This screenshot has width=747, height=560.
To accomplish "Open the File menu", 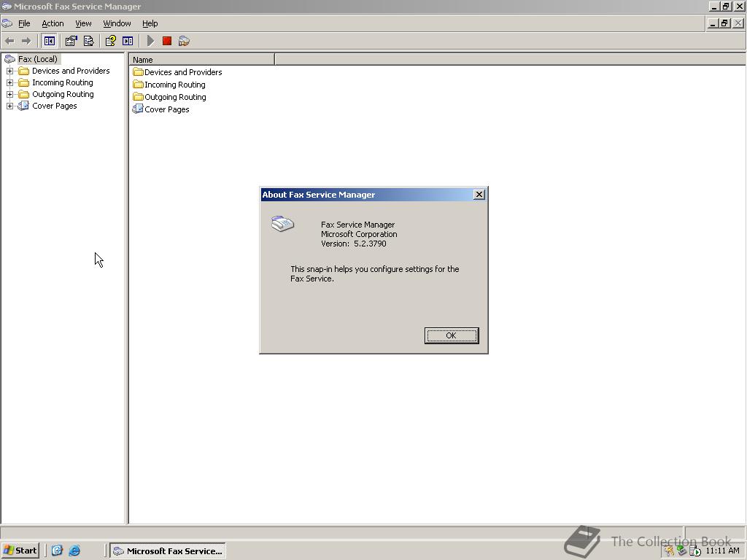I will [24, 23].
